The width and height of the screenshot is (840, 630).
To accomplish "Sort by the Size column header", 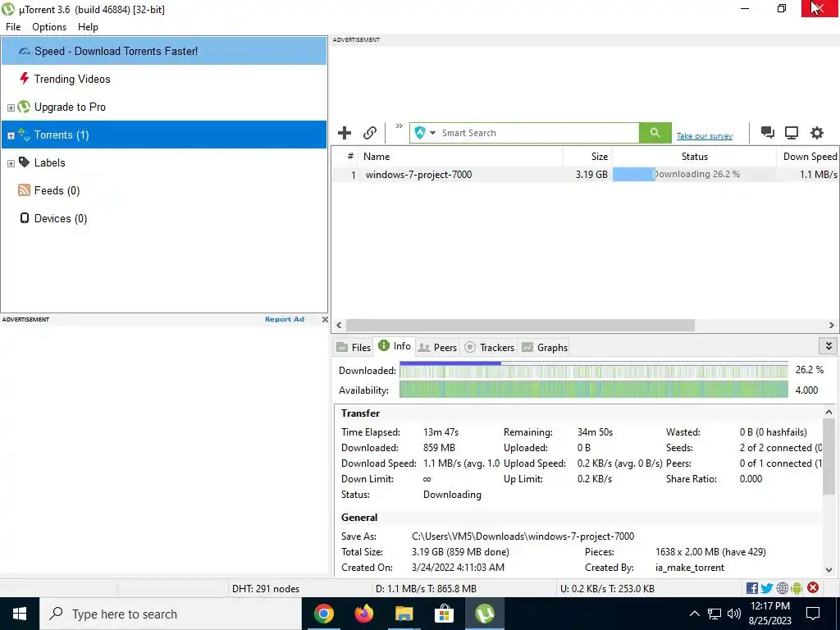I will pyautogui.click(x=587, y=157).
